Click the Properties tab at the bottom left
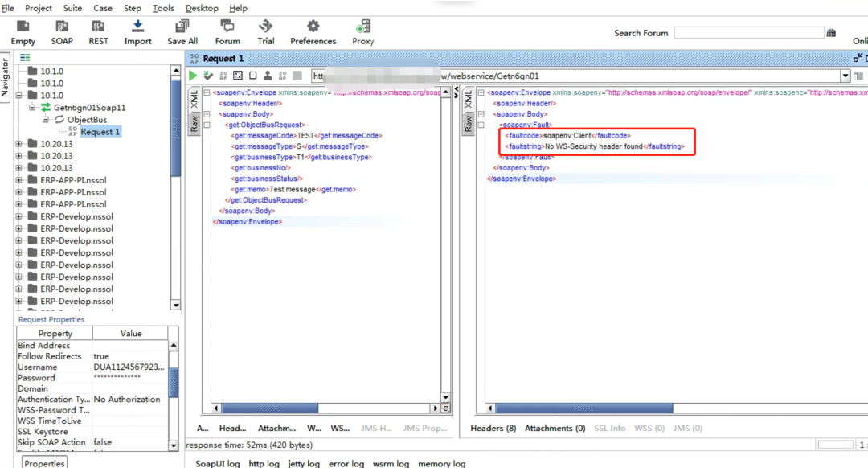The width and height of the screenshot is (868, 468). point(44,463)
